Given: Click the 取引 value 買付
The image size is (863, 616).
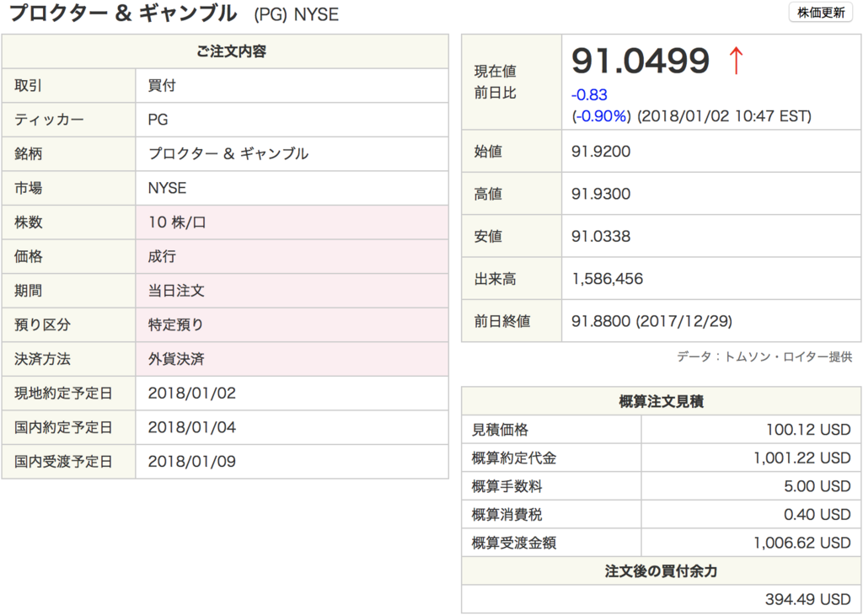Looking at the screenshot, I should tap(162, 85).
